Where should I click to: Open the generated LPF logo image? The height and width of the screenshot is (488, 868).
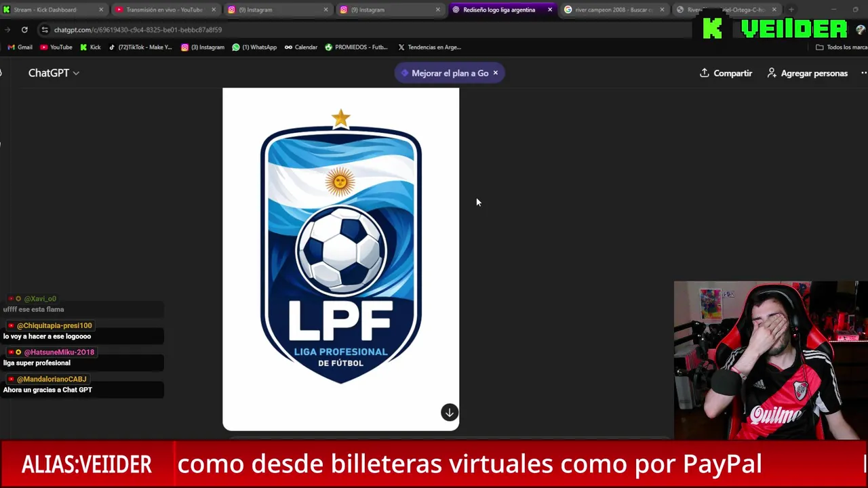(340, 259)
